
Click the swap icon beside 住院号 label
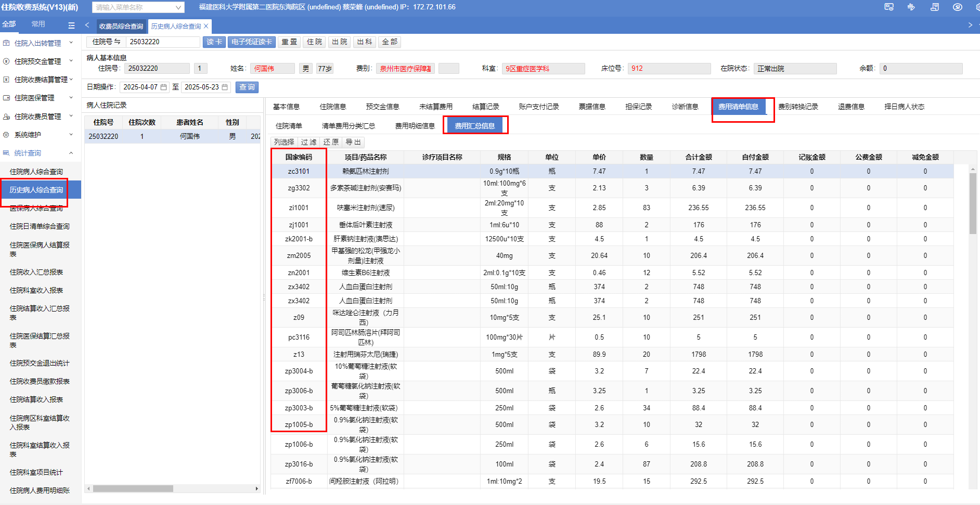tap(117, 42)
